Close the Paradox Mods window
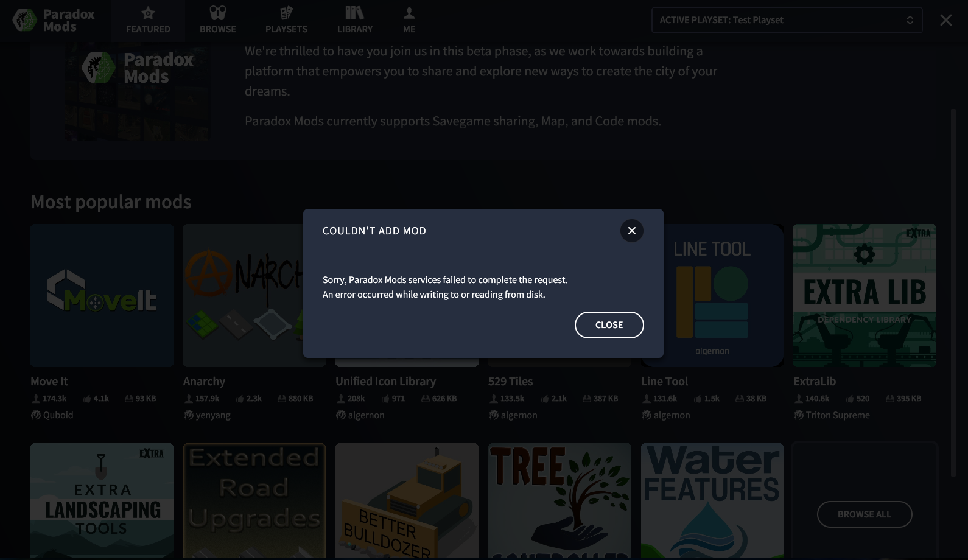 946,20
